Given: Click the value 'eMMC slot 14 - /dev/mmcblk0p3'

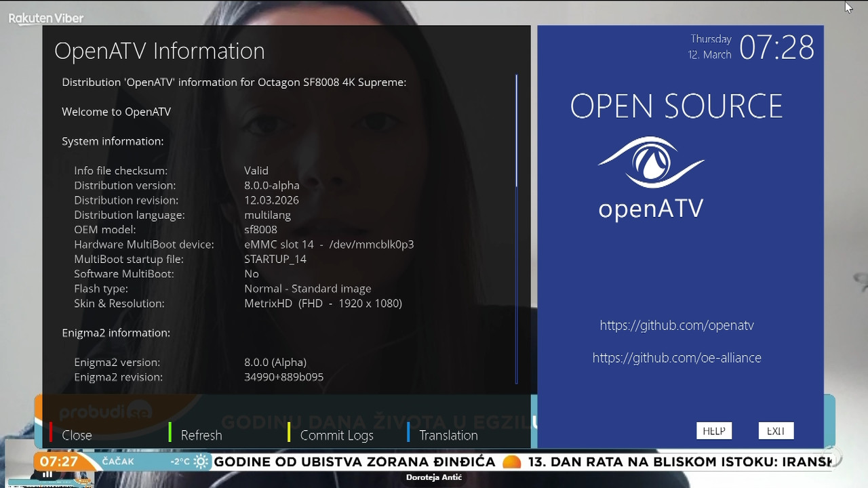Looking at the screenshot, I should coord(329,244).
